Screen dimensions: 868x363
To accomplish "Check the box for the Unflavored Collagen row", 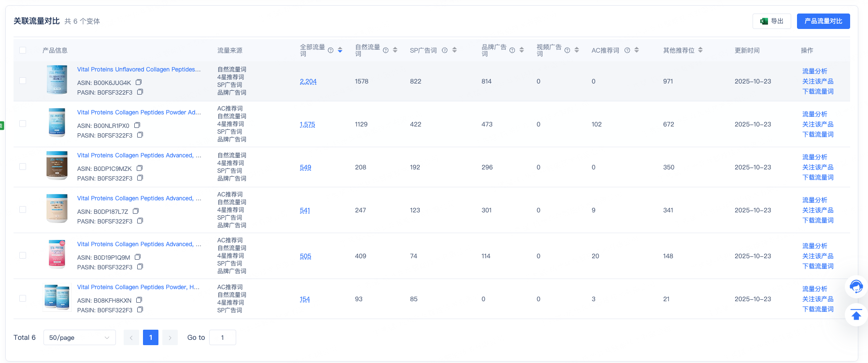I will pyautogui.click(x=23, y=81).
